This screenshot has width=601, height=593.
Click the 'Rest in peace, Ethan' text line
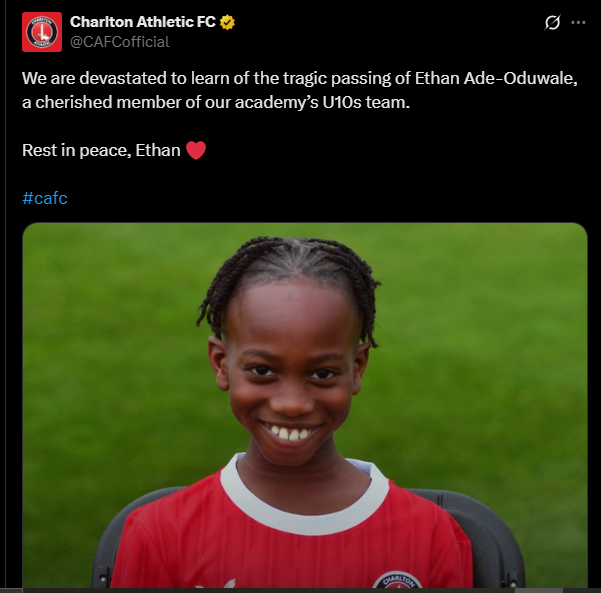tap(101, 150)
